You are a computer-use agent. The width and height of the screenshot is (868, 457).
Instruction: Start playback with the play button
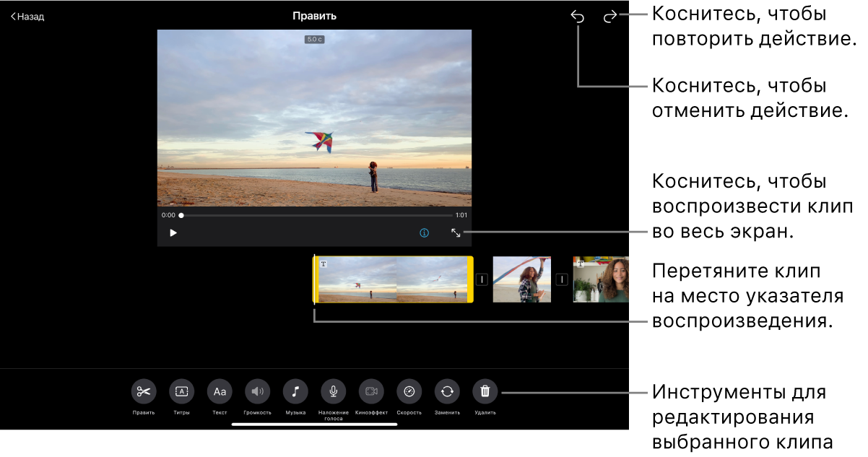pos(173,233)
